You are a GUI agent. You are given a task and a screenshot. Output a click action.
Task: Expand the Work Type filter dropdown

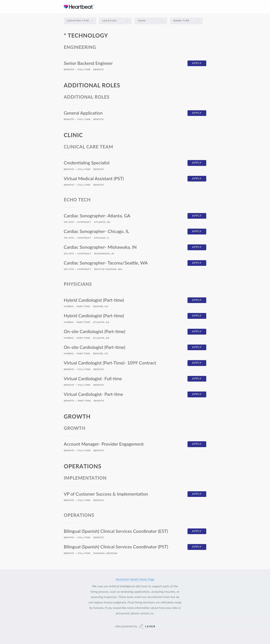pyautogui.click(x=186, y=21)
